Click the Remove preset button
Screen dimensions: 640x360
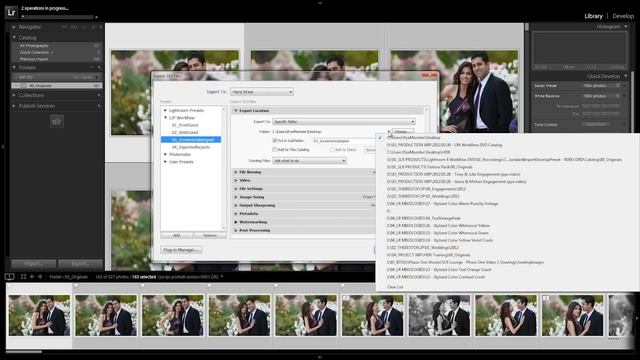click(210, 236)
